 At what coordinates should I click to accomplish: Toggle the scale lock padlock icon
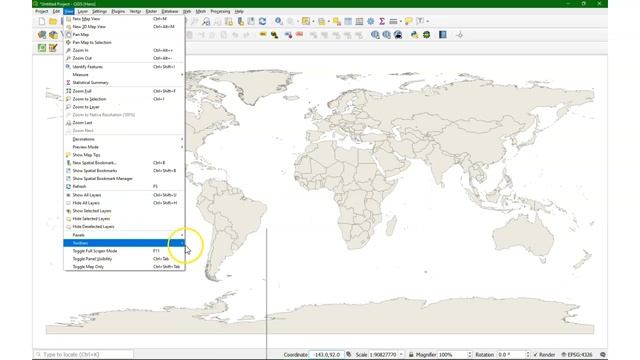point(411,355)
